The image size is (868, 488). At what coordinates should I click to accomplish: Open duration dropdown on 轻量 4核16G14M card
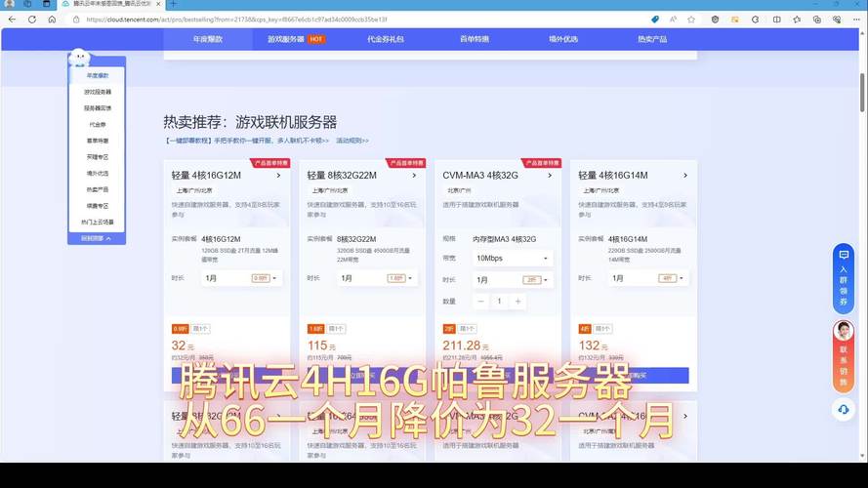click(648, 278)
